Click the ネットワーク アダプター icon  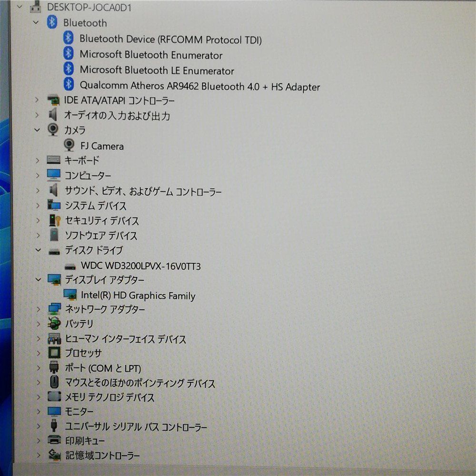pos(55,309)
